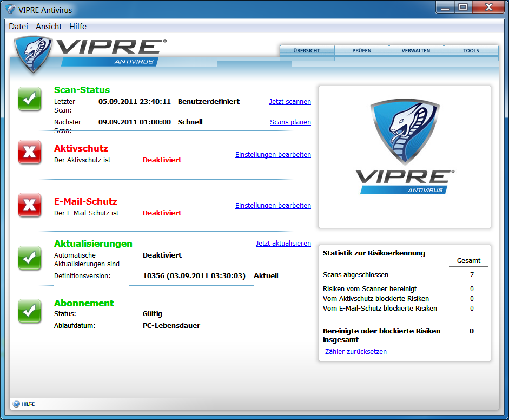Click the Schnell scan type text
This screenshot has height=420, width=509.
point(190,122)
